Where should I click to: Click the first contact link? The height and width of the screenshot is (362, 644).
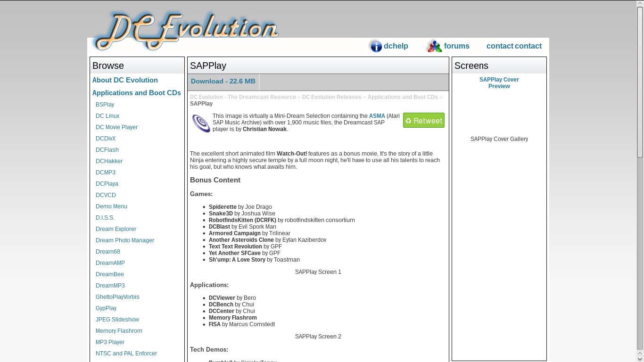pyautogui.click(x=500, y=46)
